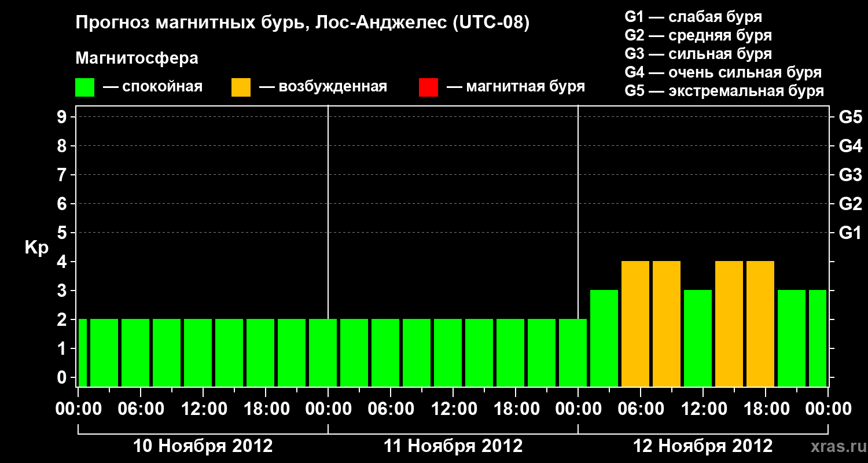Click the '11 Ноября 2012' date label
Screen dimensions: 868x463
point(453,446)
